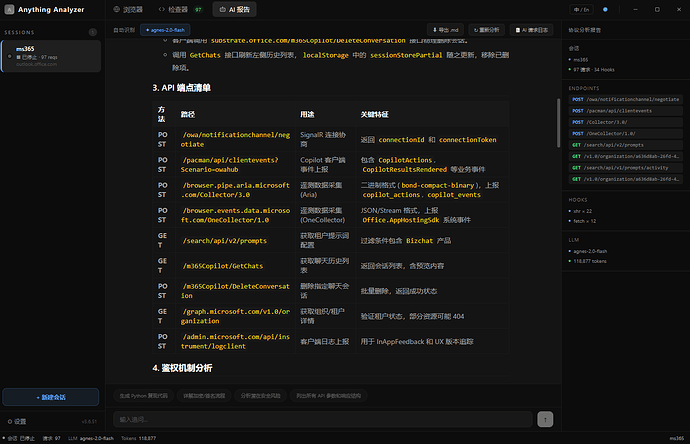
Task: Click the Anything Analyzer logo icon
Action: pos(9,9)
